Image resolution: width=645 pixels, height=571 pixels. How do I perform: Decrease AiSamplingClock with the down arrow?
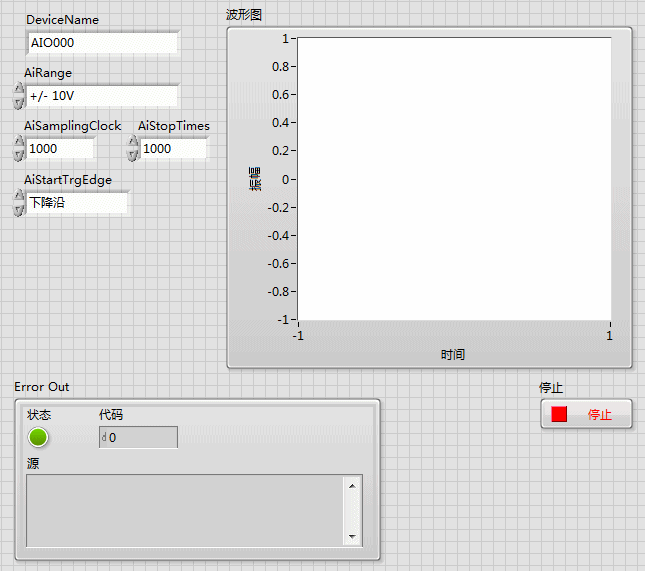pyautogui.click(x=18, y=155)
